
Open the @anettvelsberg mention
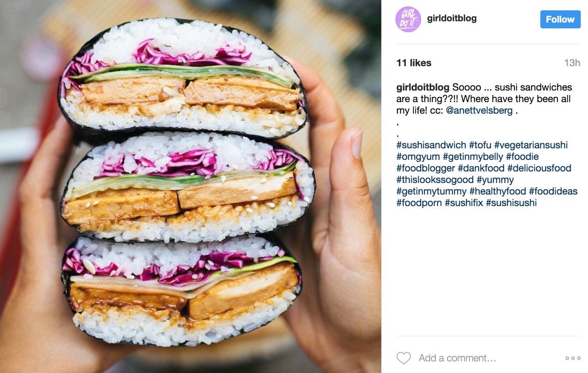[479, 111]
